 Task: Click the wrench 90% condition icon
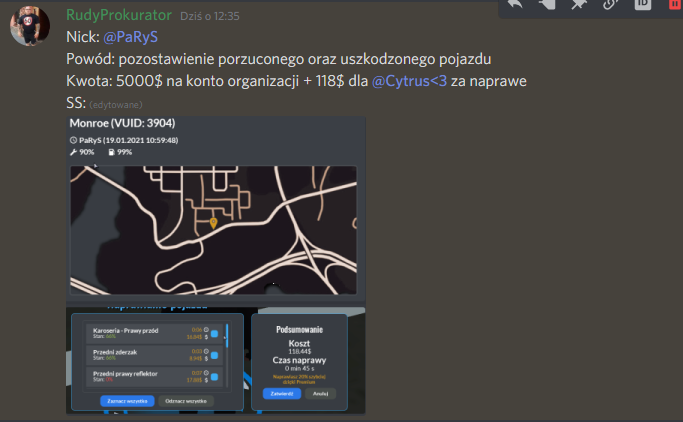click(x=73, y=152)
